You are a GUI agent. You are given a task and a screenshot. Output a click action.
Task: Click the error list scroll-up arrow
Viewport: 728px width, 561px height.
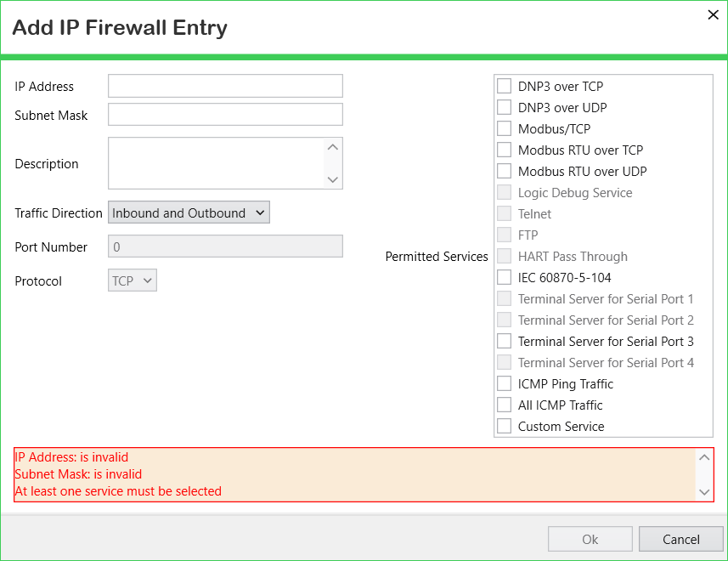704,457
